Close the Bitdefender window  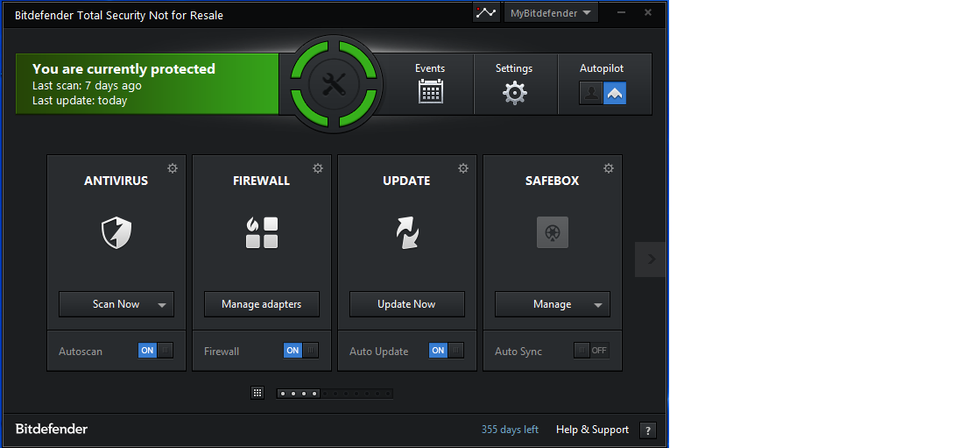(x=648, y=12)
